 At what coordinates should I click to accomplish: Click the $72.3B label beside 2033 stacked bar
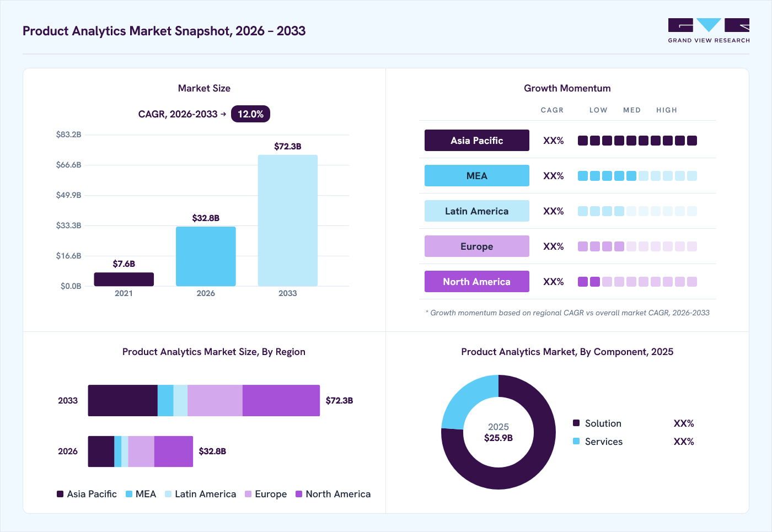coord(339,401)
